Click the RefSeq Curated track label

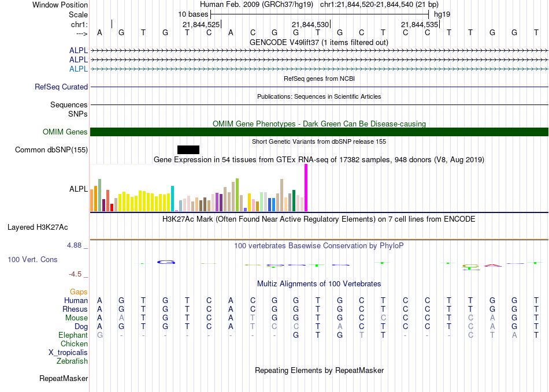coord(61,87)
